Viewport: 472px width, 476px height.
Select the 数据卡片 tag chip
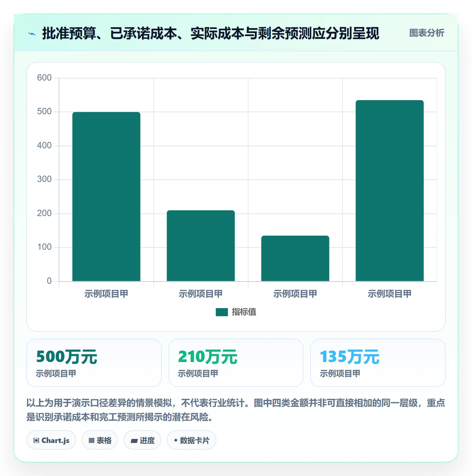(x=191, y=440)
